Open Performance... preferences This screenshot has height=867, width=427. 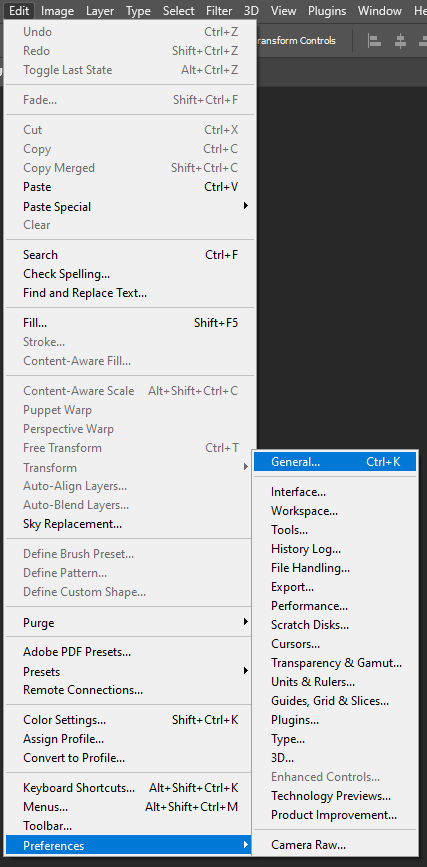[335, 606]
